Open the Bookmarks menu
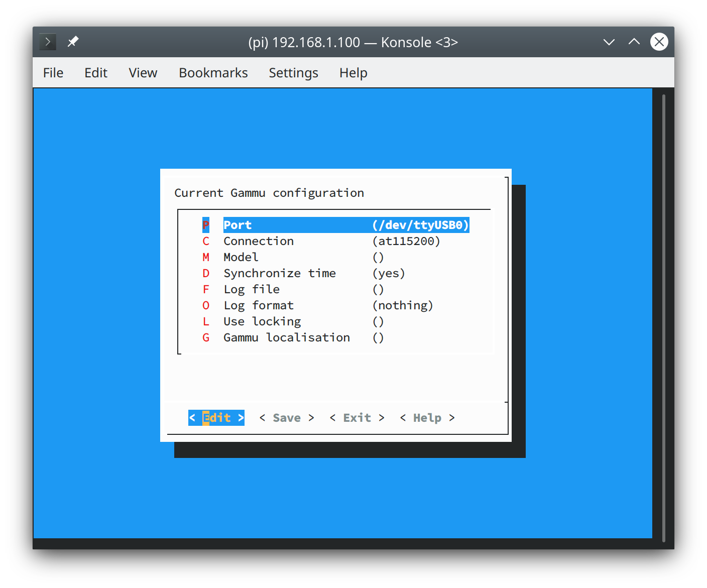This screenshot has width=707, height=588. 213,73
